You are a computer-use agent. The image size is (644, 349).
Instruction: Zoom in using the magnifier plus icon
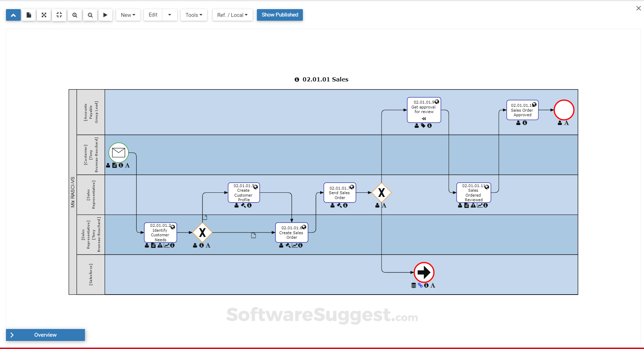coord(74,15)
